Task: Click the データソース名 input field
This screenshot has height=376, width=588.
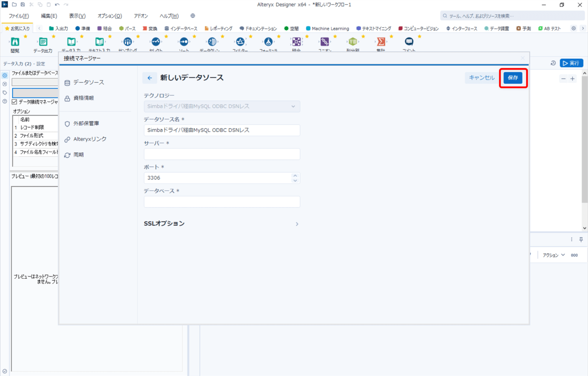Action: coord(222,130)
